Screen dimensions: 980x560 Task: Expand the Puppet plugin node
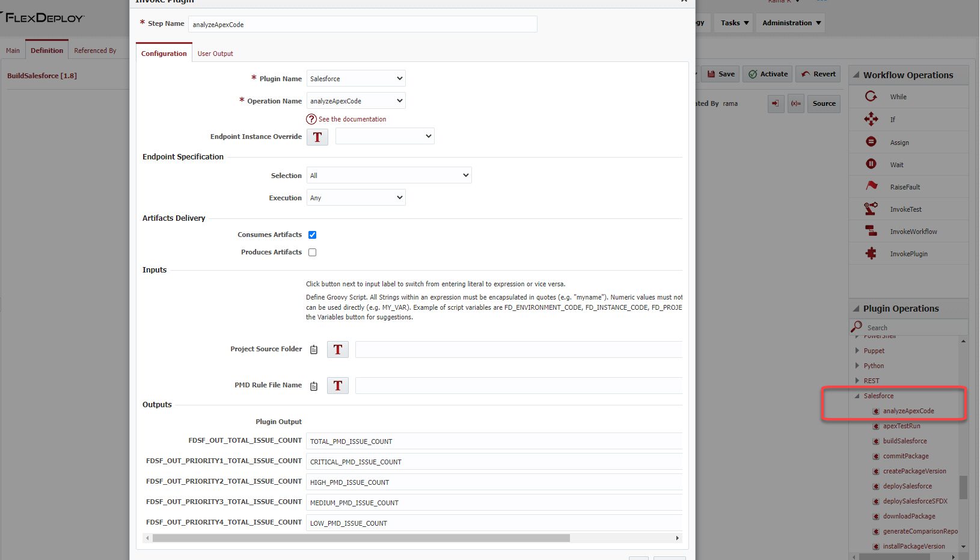click(857, 350)
